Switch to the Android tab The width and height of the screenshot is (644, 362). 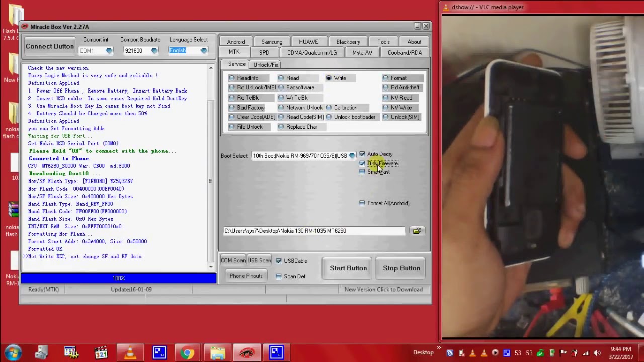click(x=236, y=42)
